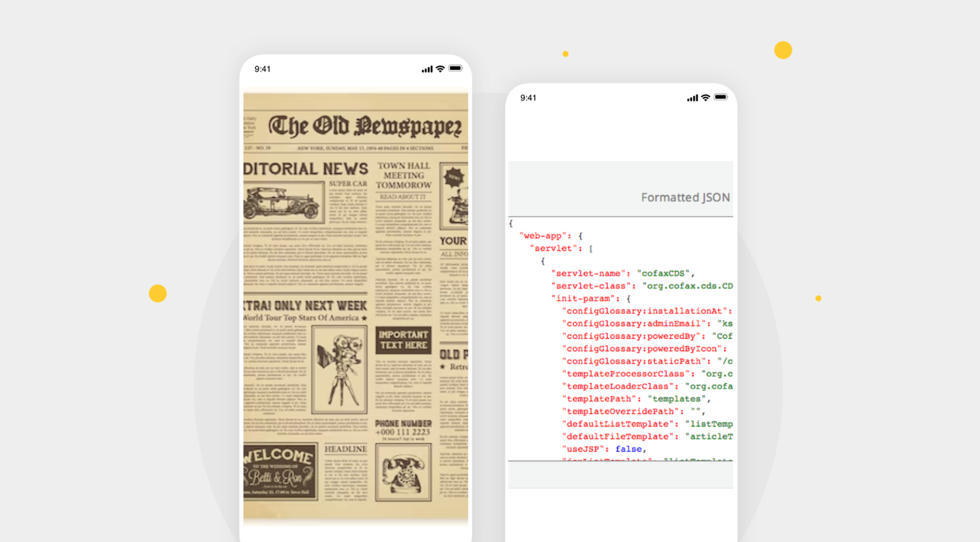Click the Welcome Betti & Ron banner
The height and width of the screenshot is (542, 980).
pos(280,471)
